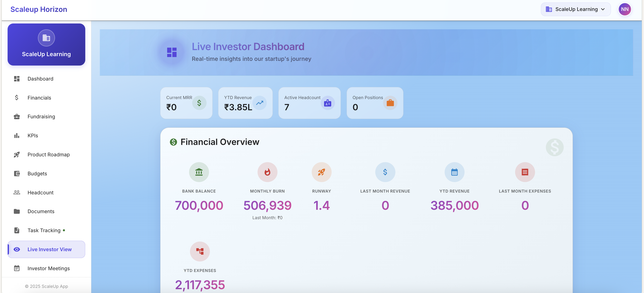Image resolution: width=644 pixels, height=293 pixels.
Task: Click the company building icon in sidebar card
Action: click(x=46, y=38)
